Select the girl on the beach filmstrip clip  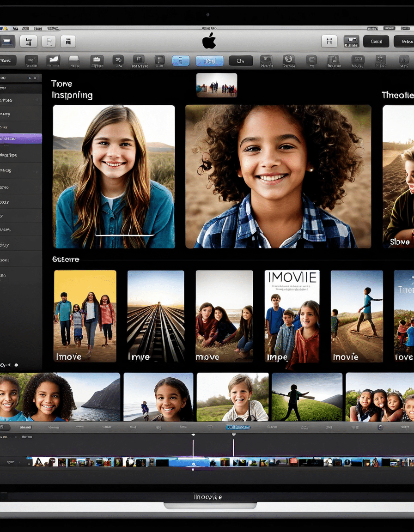click(x=158, y=397)
